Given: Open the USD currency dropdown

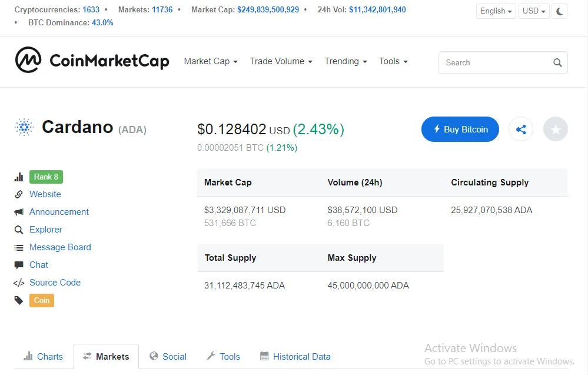Looking at the screenshot, I should pyautogui.click(x=534, y=11).
